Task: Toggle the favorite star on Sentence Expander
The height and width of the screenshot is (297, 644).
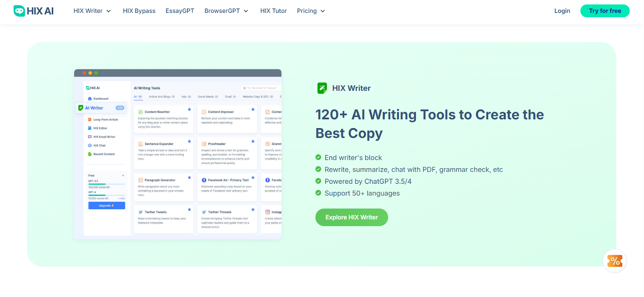Action: point(189,141)
